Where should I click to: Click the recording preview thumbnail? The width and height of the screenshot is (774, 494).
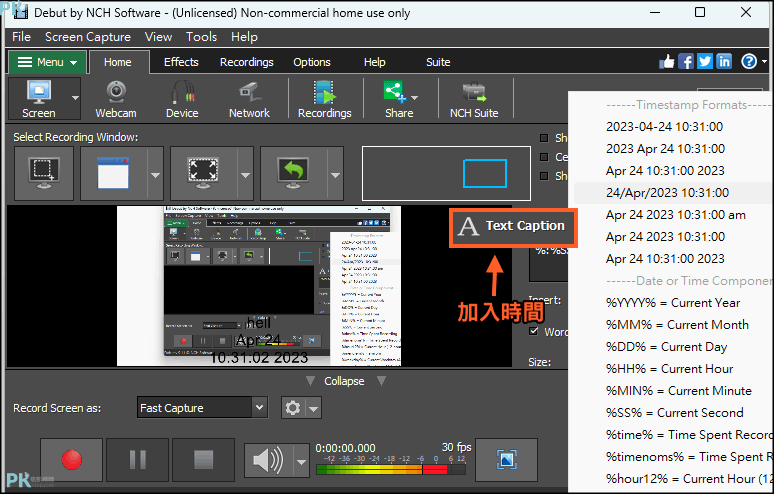tap(259, 286)
